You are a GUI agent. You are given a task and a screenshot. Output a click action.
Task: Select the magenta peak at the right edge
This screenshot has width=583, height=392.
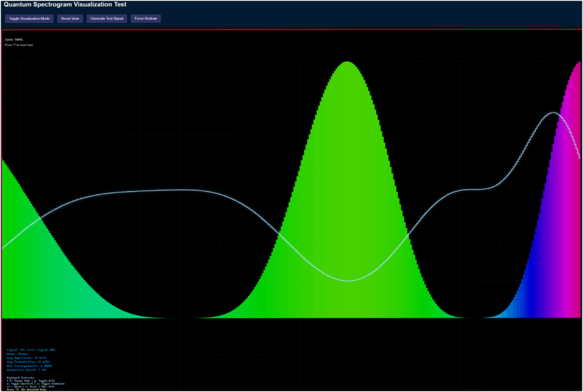pos(577,68)
